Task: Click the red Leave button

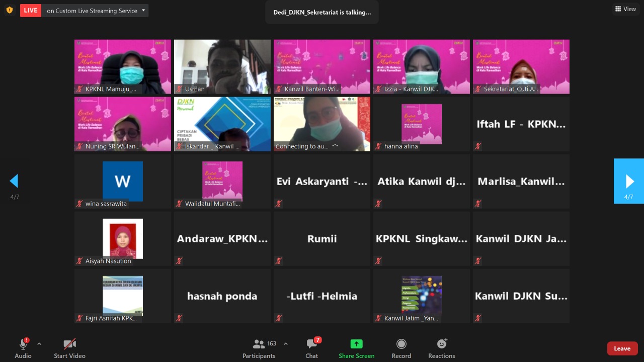Action: (x=622, y=348)
